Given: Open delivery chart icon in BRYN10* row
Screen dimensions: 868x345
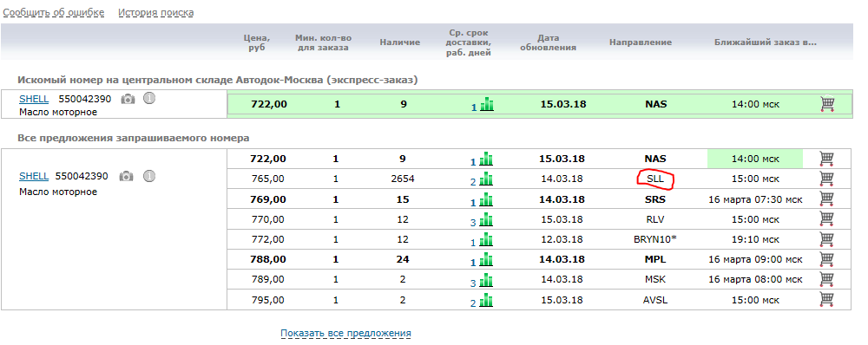Looking at the screenshot, I should click(487, 239).
